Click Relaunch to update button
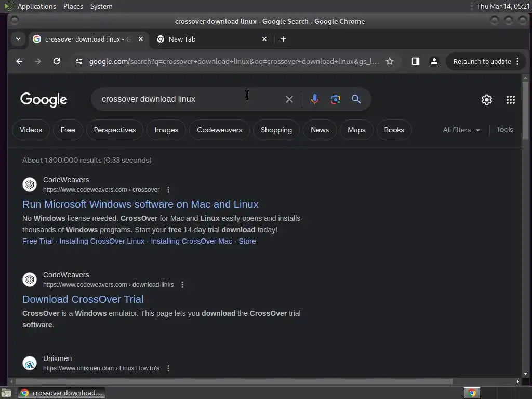 click(x=482, y=61)
